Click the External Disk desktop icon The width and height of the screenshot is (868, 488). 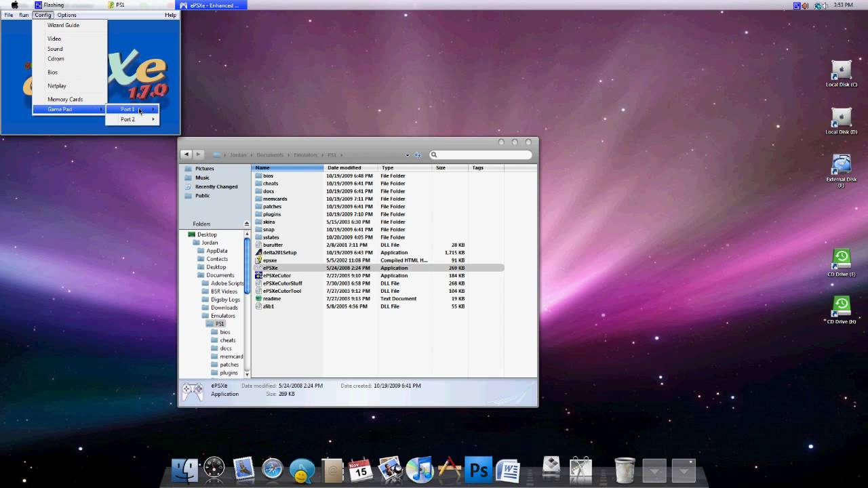[841, 169]
